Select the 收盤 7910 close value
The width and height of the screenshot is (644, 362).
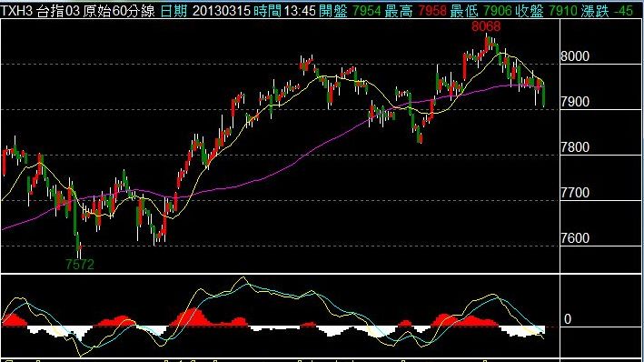pos(546,11)
